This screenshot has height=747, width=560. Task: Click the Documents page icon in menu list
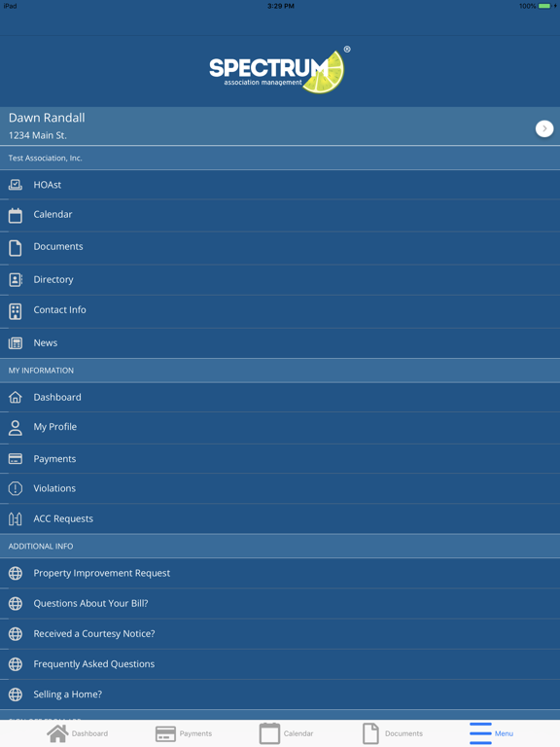(16, 248)
